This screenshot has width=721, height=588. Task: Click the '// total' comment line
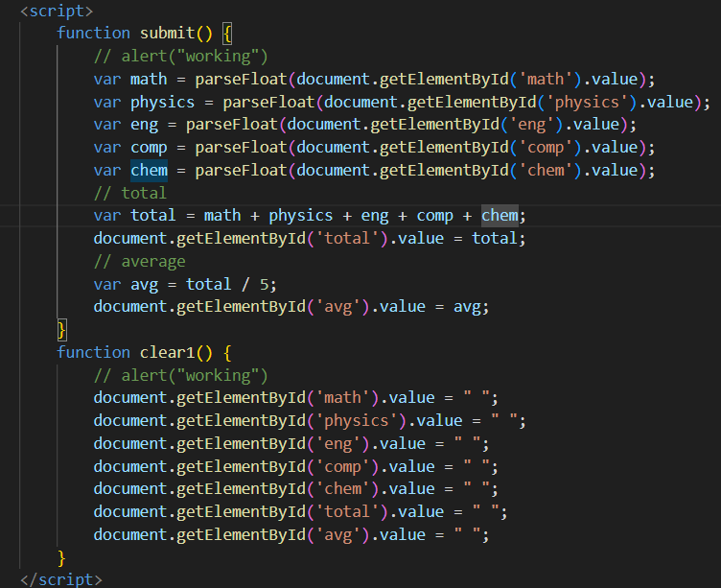click(x=129, y=193)
